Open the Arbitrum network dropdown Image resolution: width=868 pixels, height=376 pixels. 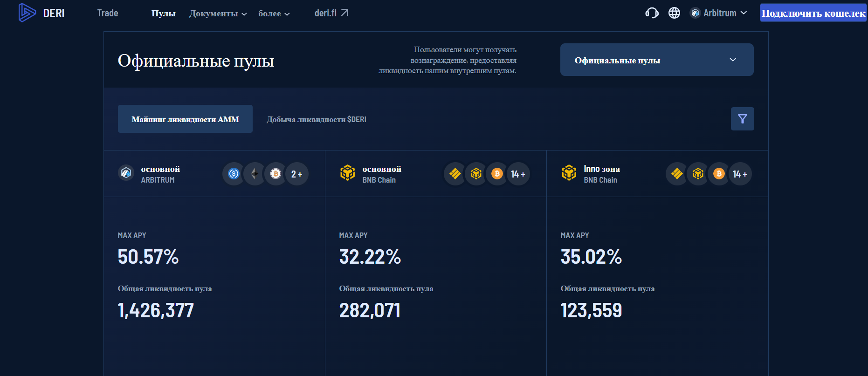pos(719,13)
